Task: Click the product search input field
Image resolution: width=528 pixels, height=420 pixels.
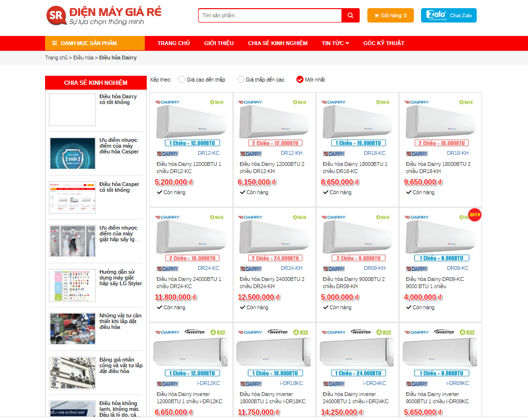Action: pyautogui.click(x=270, y=15)
